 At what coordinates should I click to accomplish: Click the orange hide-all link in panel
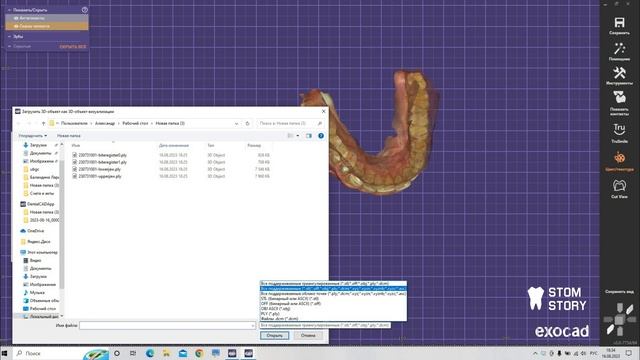[x=73, y=47]
